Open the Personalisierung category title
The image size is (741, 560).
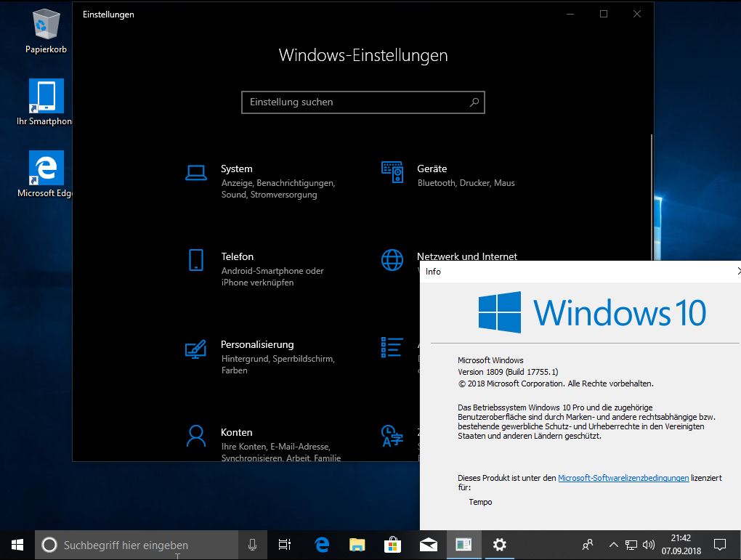257,344
